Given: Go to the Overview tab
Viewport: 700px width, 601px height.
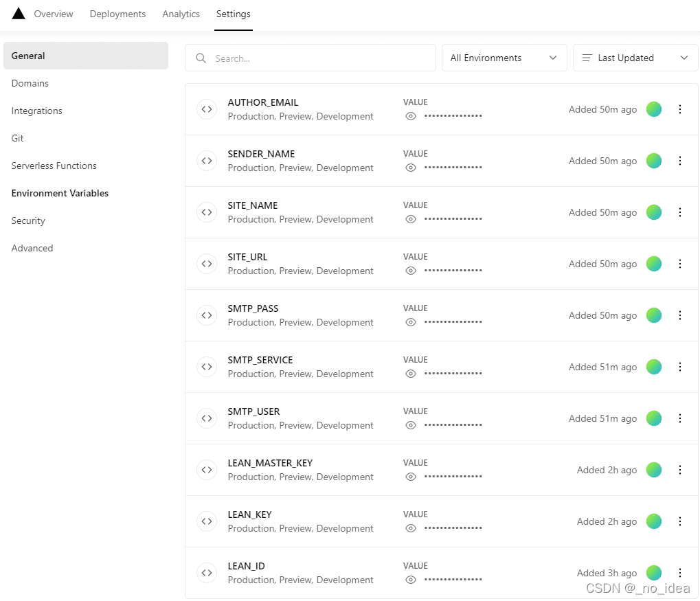Looking at the screenshot, I should click(x=53, y=14).
